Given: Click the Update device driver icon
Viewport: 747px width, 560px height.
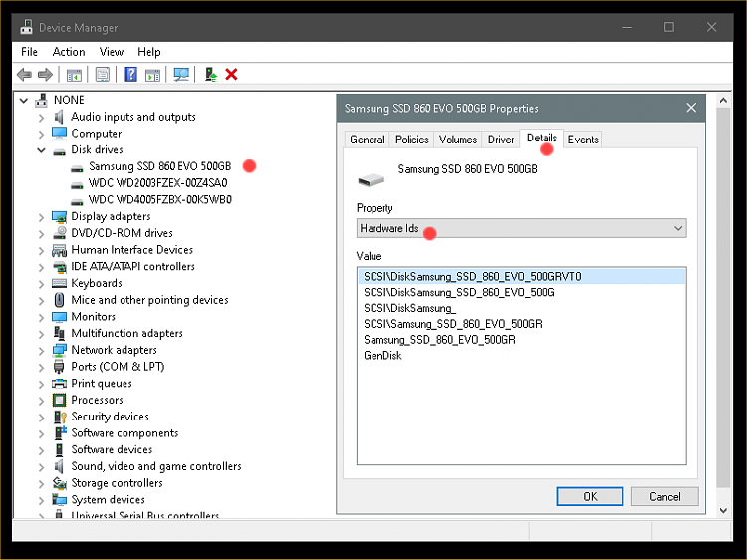Looking at the screenshot, I should click(210, 75).
